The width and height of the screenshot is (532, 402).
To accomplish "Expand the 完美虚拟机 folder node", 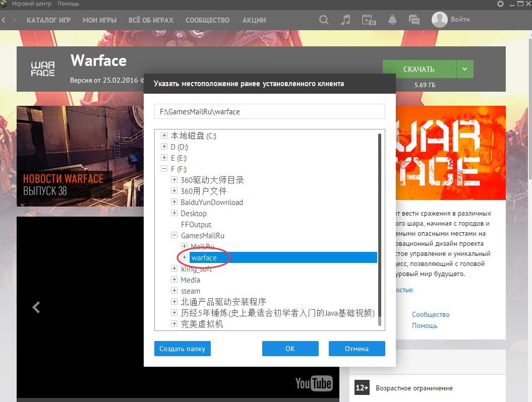I will pyautogui.click(x=174, y=324).
